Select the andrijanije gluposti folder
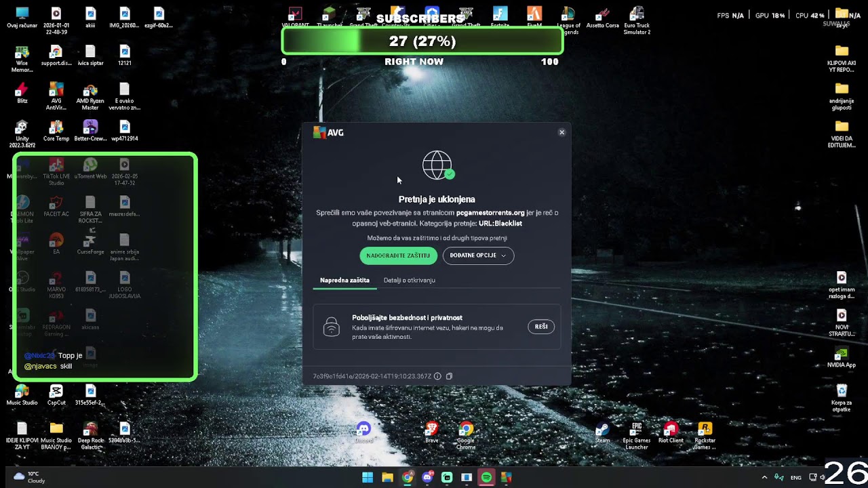868x488 pixels. 842,96
